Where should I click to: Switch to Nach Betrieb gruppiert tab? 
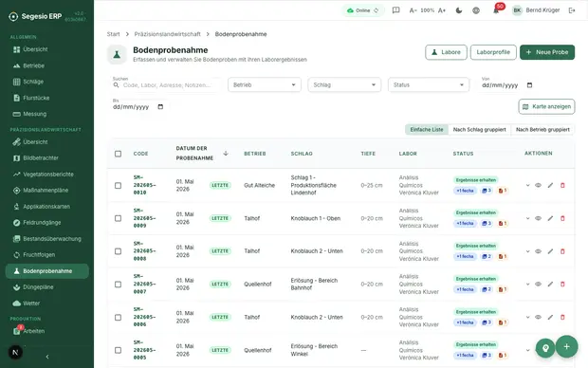coord(542,129)
